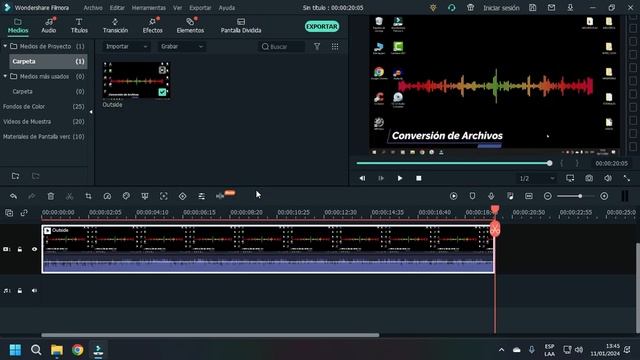Click the grid view icon
The image size is (640, 360).
tap(335, 47)
